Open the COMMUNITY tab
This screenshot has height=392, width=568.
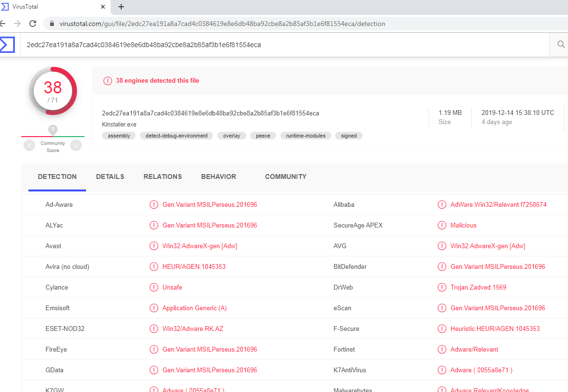(286, 177)
